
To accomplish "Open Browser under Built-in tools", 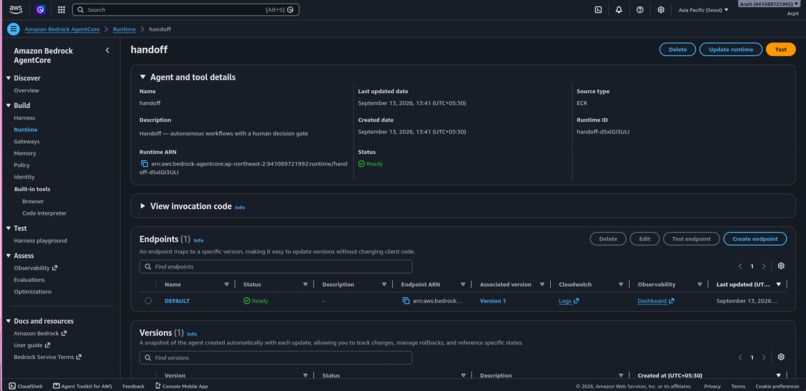I will click(33, 201).
